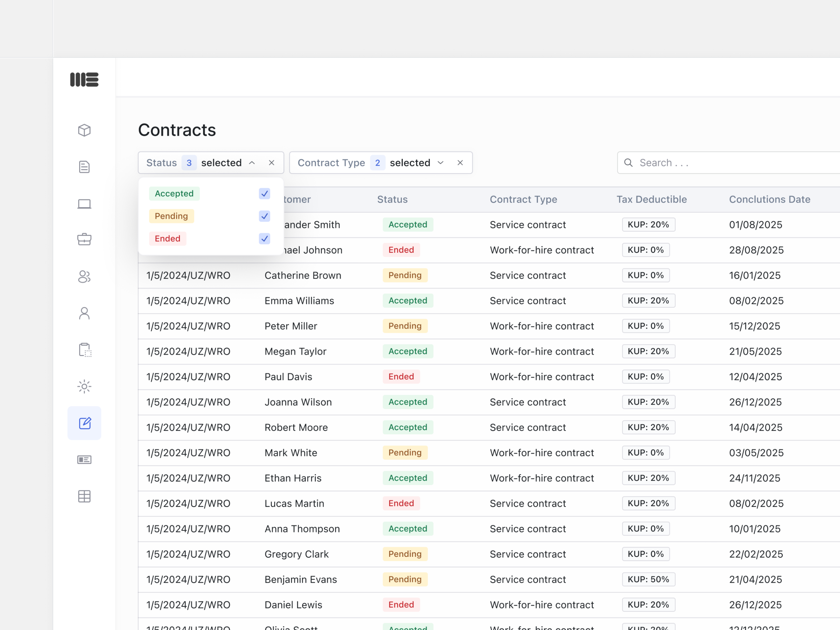Uncheck the Pending status checkbox

[x=264, y=216]
